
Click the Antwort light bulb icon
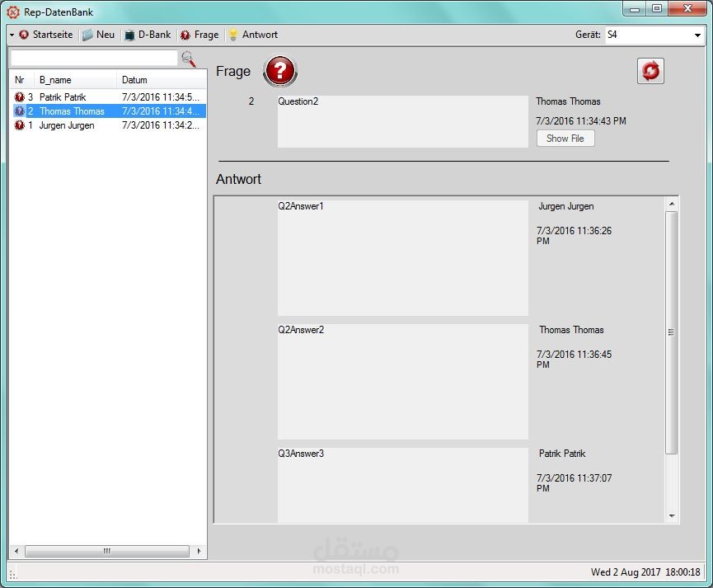point(232,35)
